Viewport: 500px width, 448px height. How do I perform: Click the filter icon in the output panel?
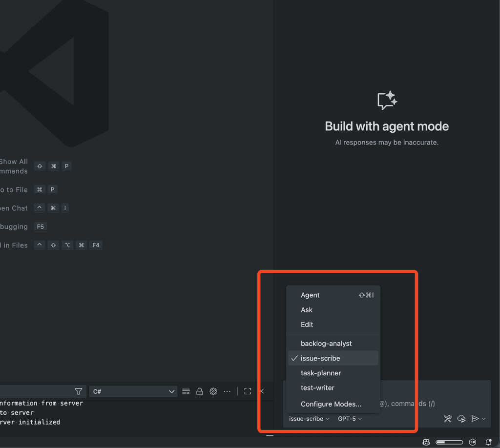point(78,391)
